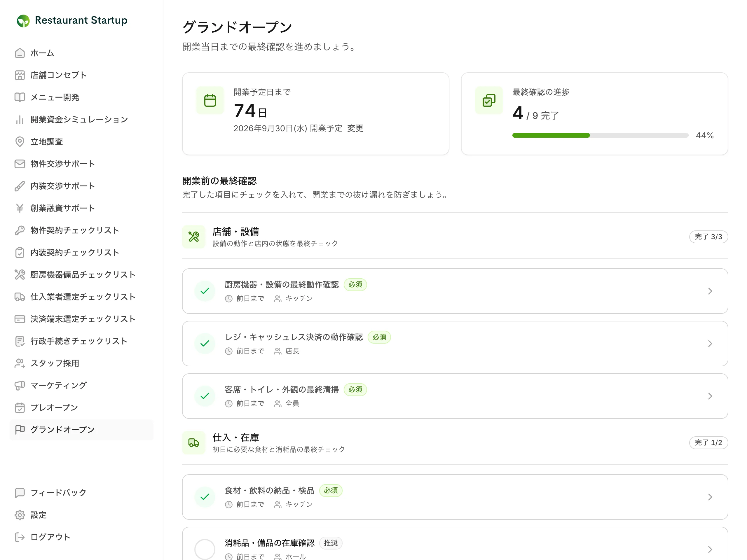Expand 消耗品・備品の在庫確認 row chevron

(x=710, y=549)
